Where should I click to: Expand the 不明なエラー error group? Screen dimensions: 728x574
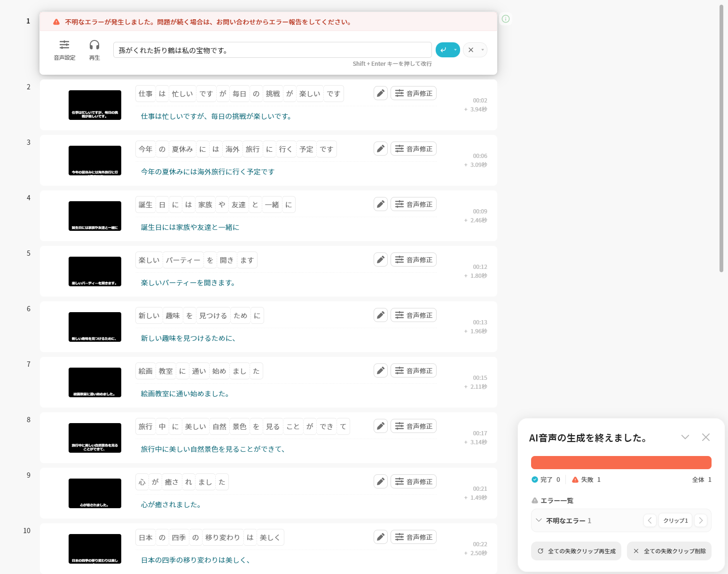tap(539, 520)
